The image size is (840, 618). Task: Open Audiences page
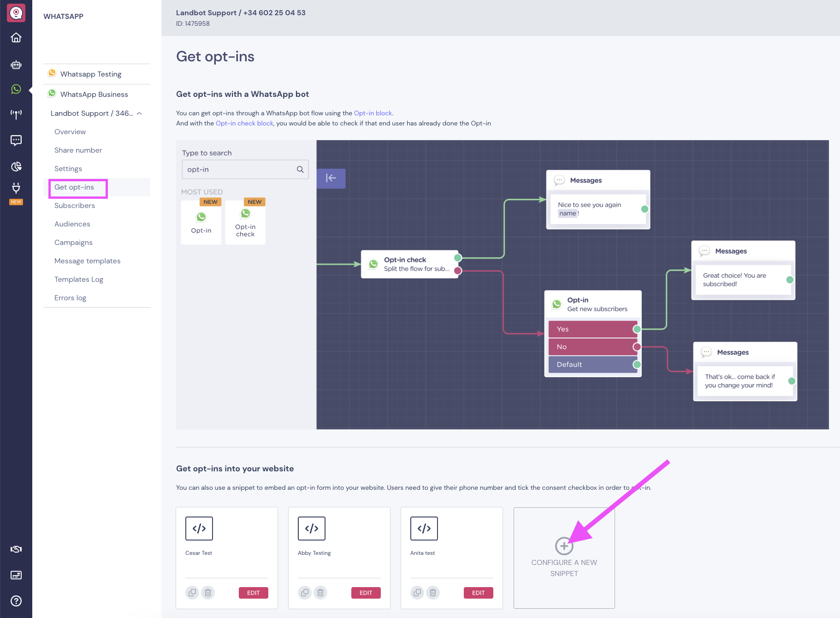72,224
